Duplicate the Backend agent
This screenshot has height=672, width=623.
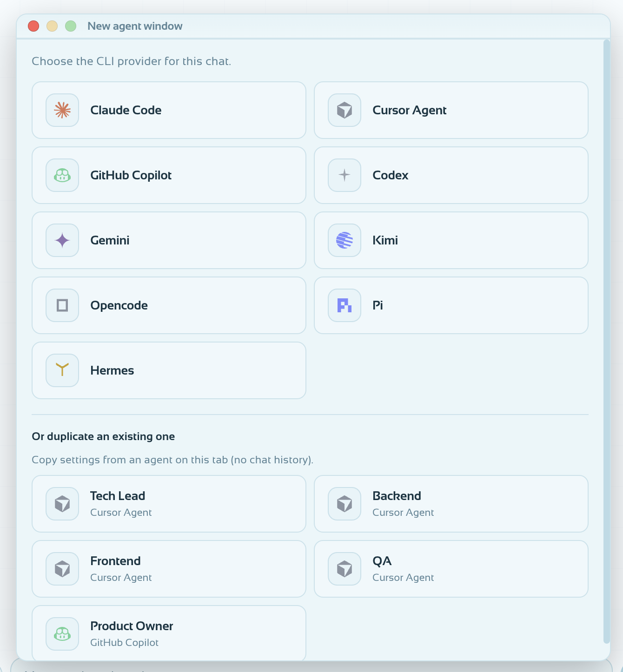coord(451,504)
